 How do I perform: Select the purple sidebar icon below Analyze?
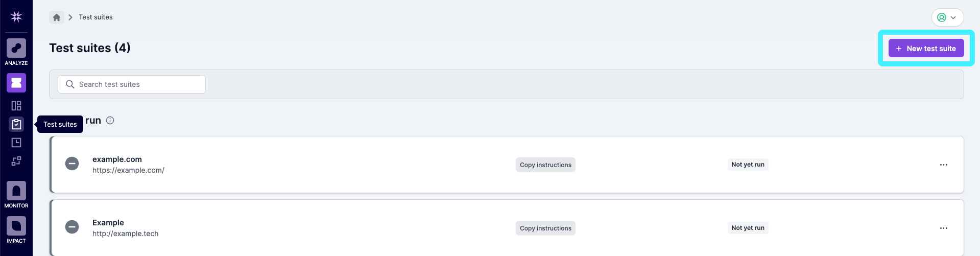coord(16,83)
